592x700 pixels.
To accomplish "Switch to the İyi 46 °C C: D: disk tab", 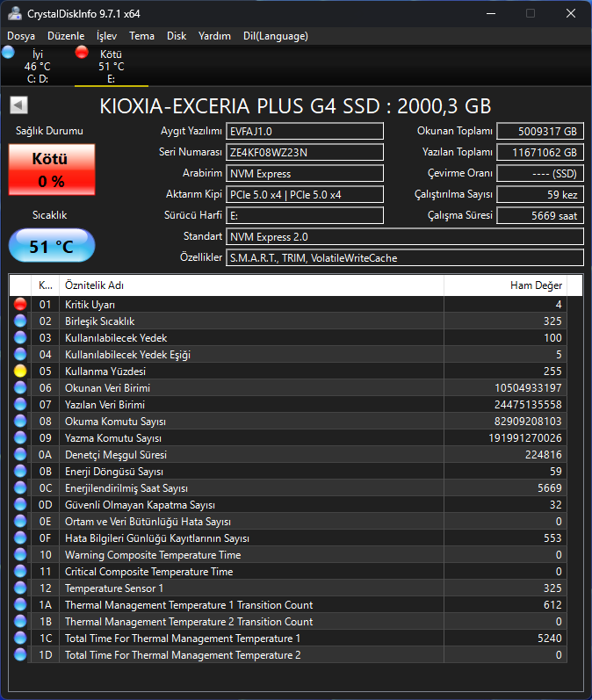I will (38, 66).
